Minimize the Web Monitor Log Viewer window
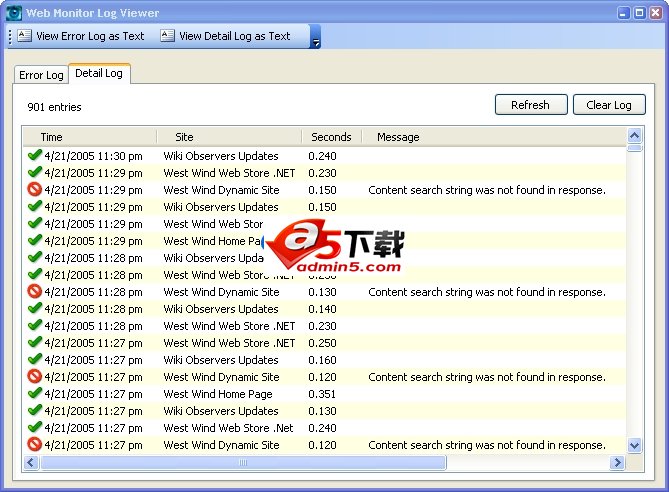 [623, 13]
